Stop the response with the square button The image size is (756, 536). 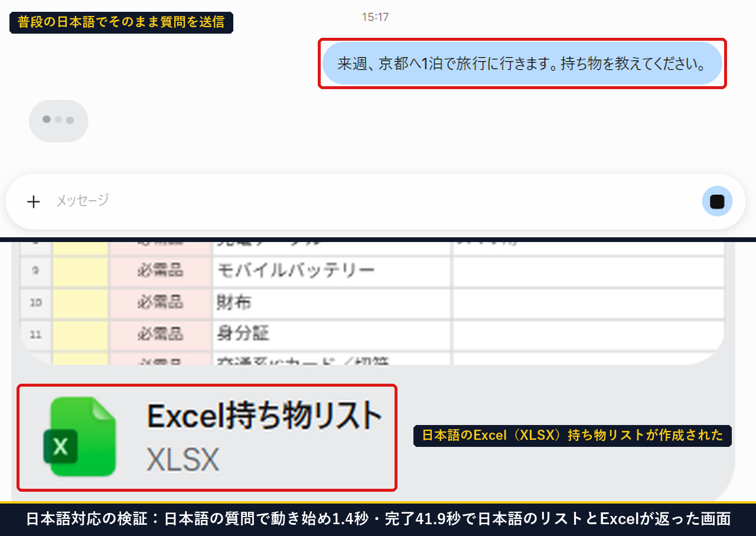click(717, 201)
